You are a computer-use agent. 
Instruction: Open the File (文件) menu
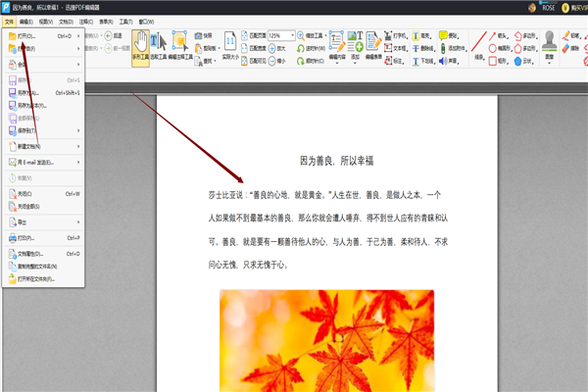pos(9,22)
